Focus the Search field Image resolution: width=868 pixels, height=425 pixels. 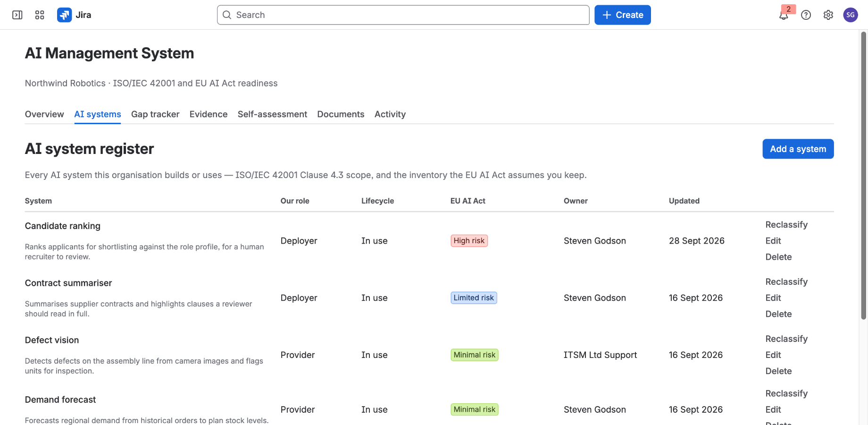coord(403,15)
